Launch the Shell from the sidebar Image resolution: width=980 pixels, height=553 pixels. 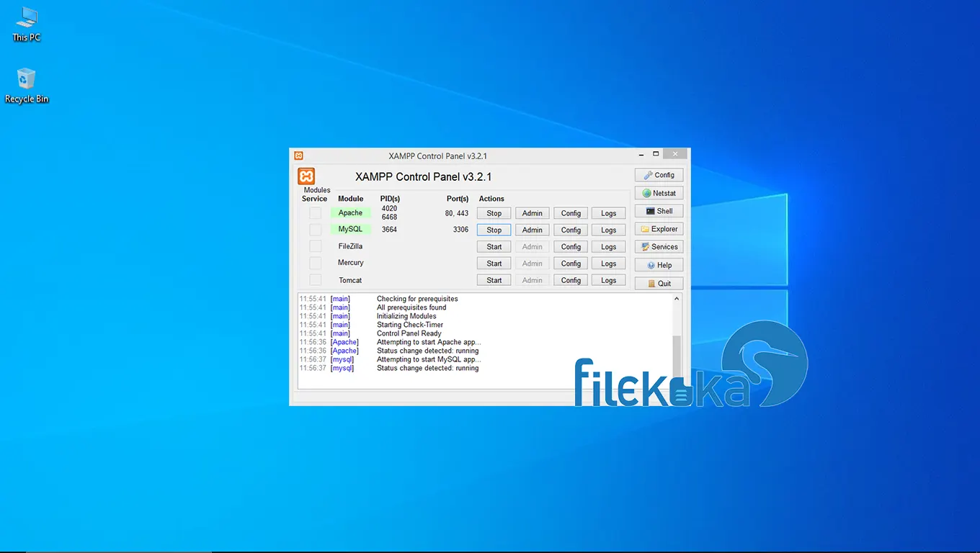(659, 211)
